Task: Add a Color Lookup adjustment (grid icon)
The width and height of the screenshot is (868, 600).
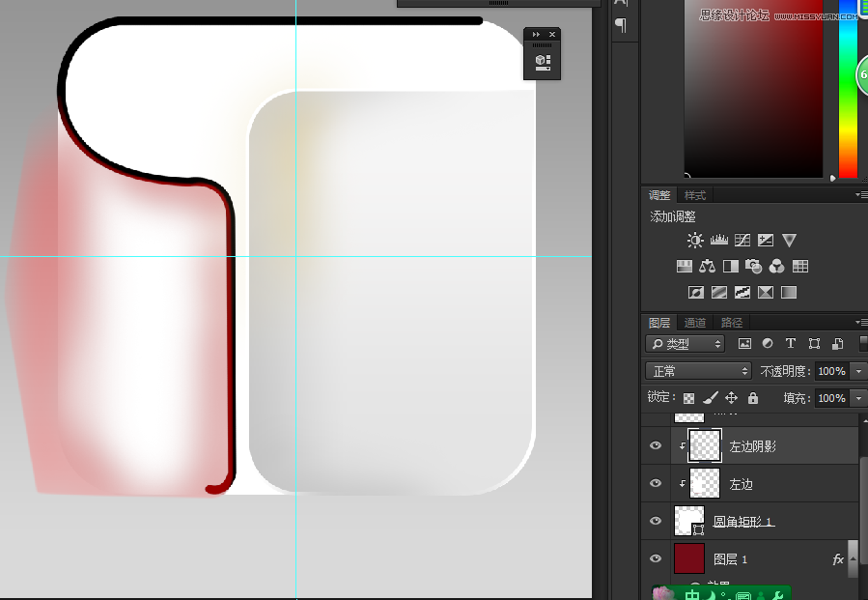Action: 800,267
